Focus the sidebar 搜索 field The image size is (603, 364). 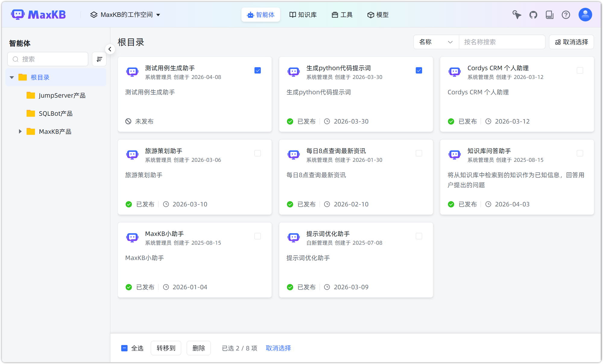pos(48,59)
